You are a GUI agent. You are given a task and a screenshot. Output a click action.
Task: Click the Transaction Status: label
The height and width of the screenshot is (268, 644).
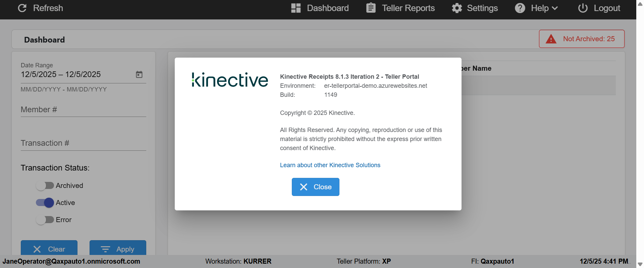pos(55,168)
